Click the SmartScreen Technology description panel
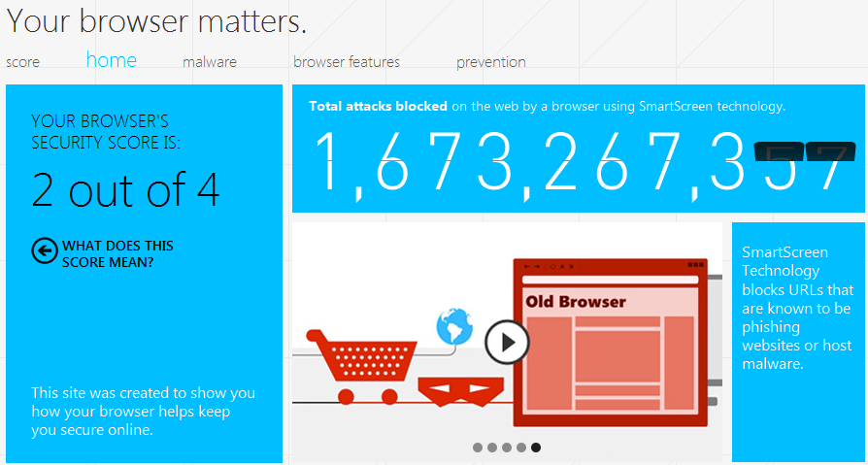 pos(797,309)
